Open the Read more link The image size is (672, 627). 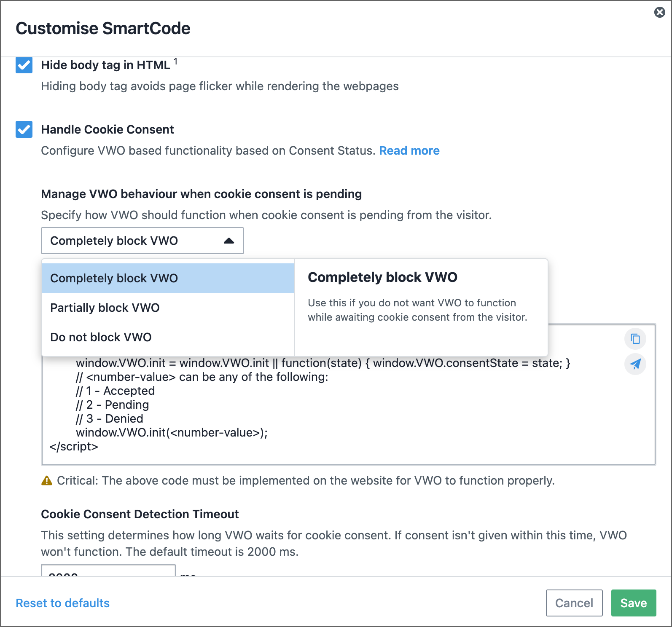pos(409,150)
